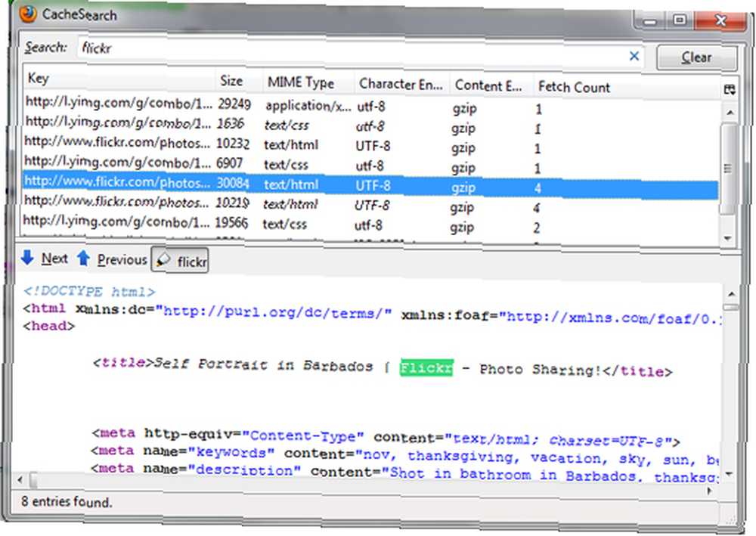Sort by the Character Encoding column header
Image resolution: width=756 pixels, height=536 pixels.
point(401,85)
